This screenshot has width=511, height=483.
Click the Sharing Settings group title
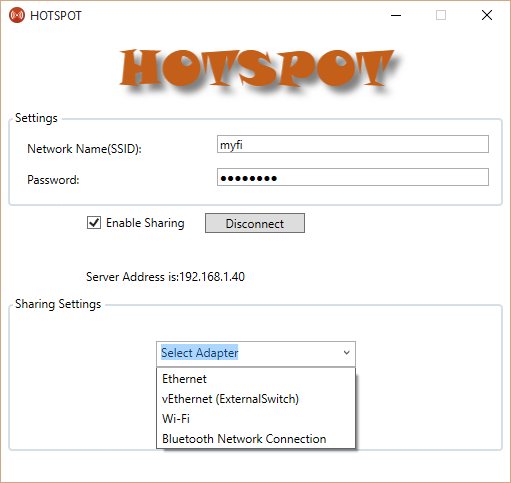58,304
